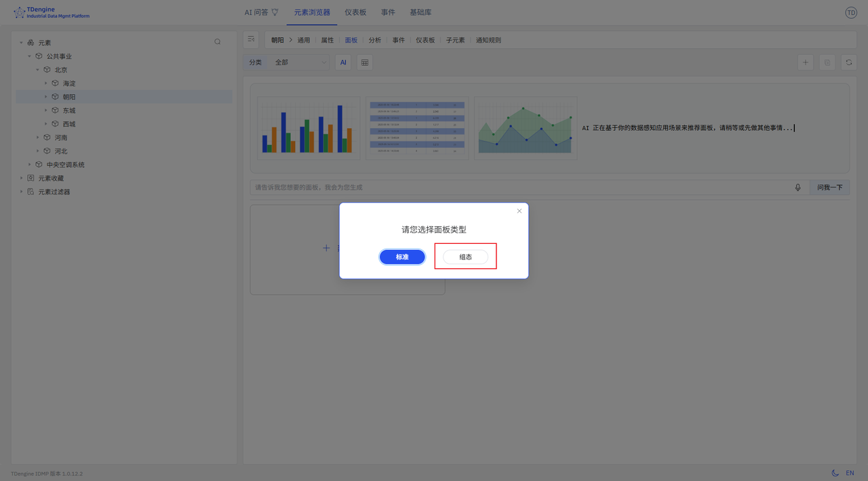Close the panel type dialog
Viewport: 868px width, 481px height.
[519, 211]
